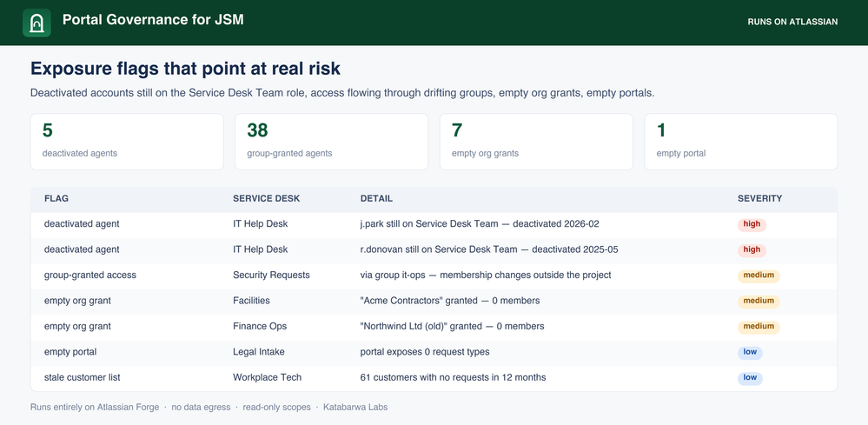Select the deactivated agent flag in r.donovan row
Viewport: 868px width, 425px height.
[x=82, y=249]
